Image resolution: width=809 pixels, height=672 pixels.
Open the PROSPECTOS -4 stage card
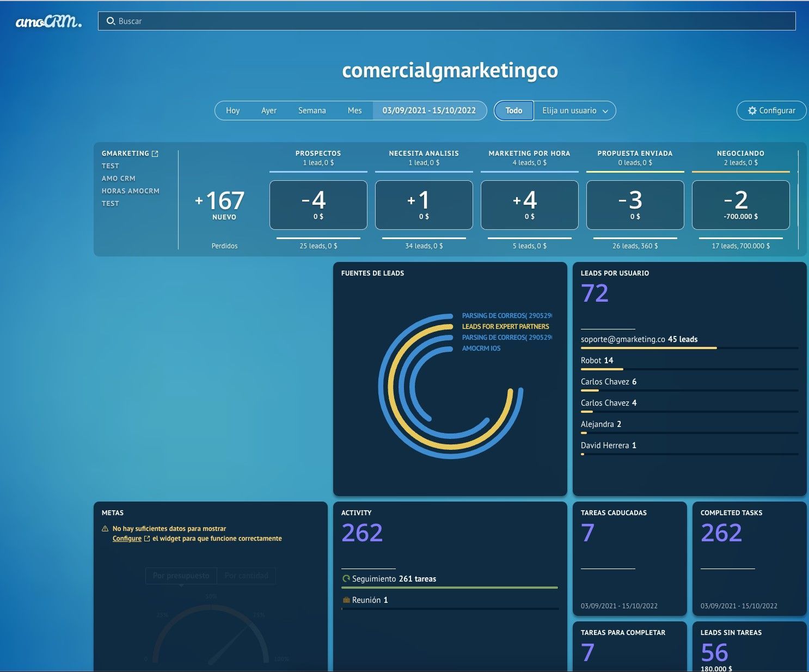(318, 205)
